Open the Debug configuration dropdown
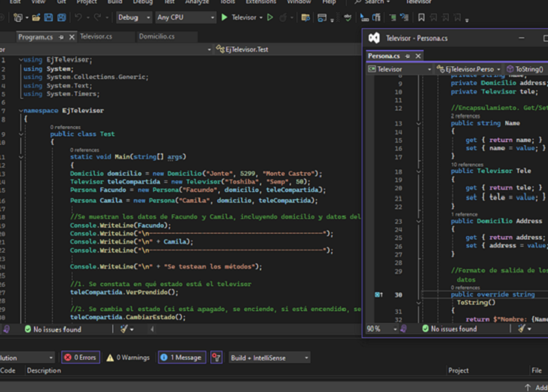This screenshot has width=548, height=392. click(x=134, y=18)
